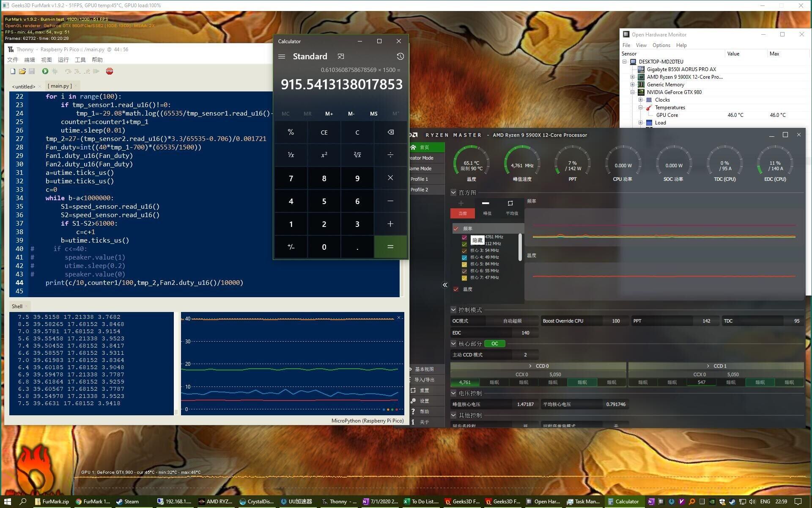The height and width of the screenshot is (508, 812).
Task: Select the 峰值 peak histogram button
Action: point(487,213)
